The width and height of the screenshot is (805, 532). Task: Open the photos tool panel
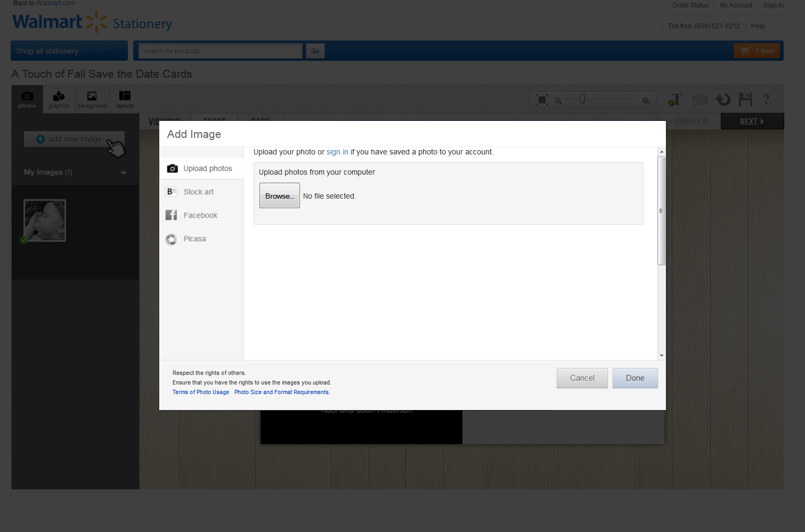27,99
